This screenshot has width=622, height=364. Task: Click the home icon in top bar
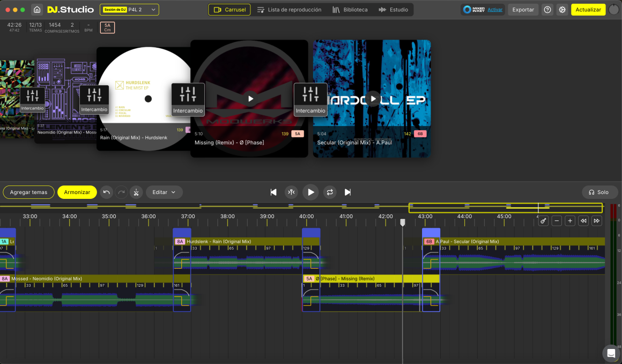[x=37, y=10]
